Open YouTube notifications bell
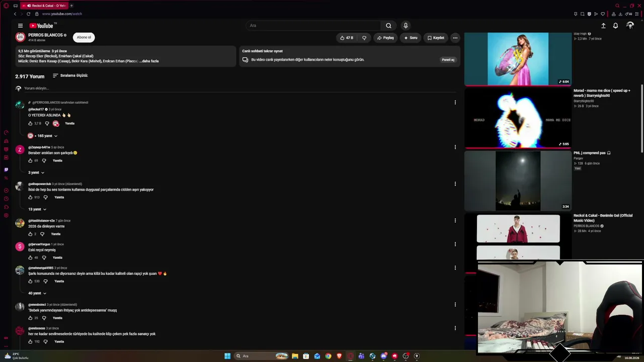 click(x=615, y=26)
